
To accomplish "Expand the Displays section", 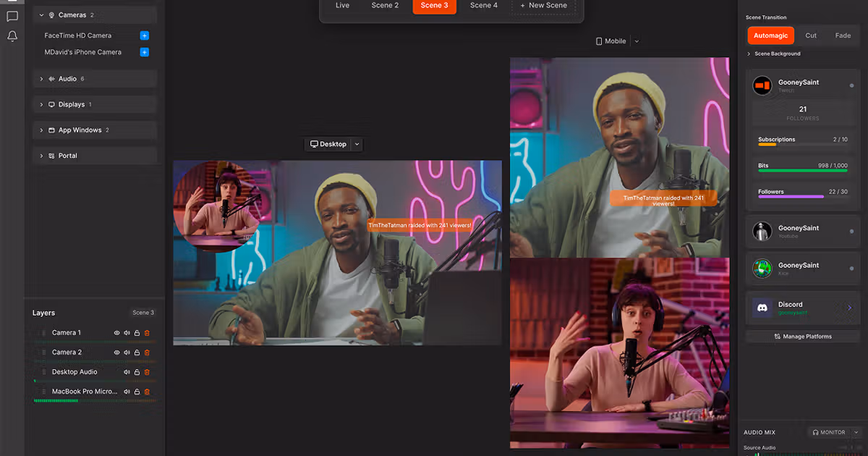I will tap(41, 105).
